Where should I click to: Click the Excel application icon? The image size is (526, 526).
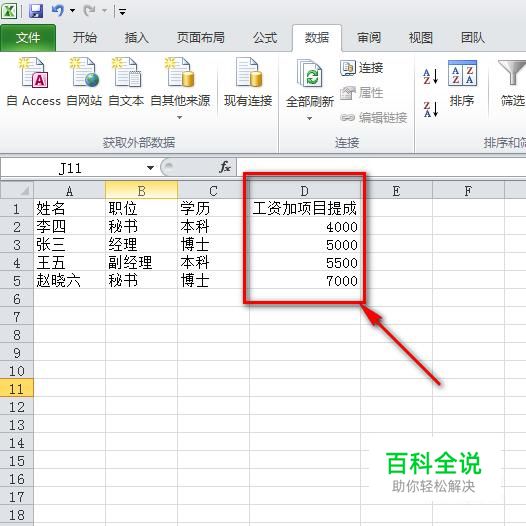point(9,11)
